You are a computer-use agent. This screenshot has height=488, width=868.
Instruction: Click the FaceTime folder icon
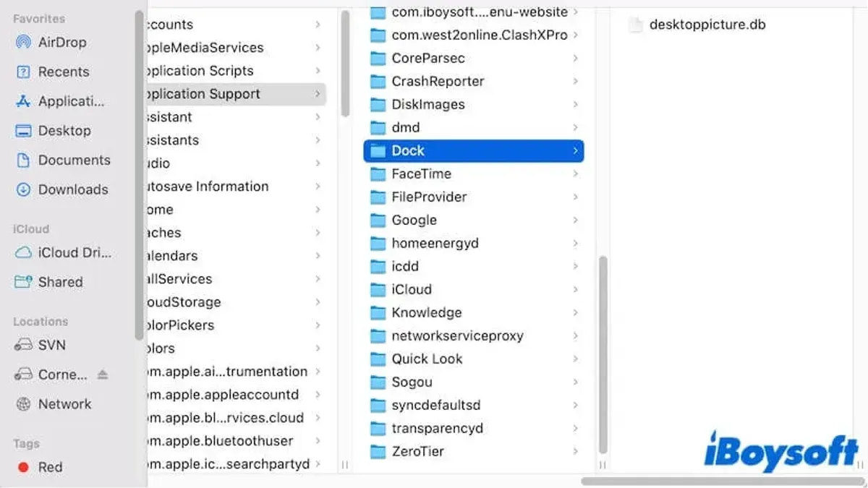(378, 174)
